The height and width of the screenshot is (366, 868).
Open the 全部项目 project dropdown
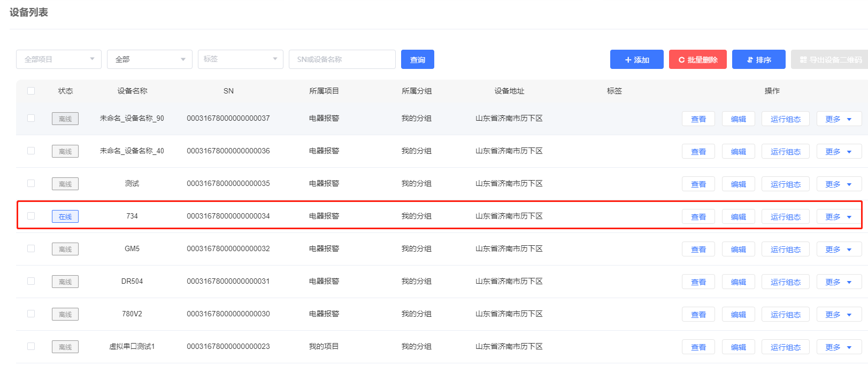(x=59, y=59)
